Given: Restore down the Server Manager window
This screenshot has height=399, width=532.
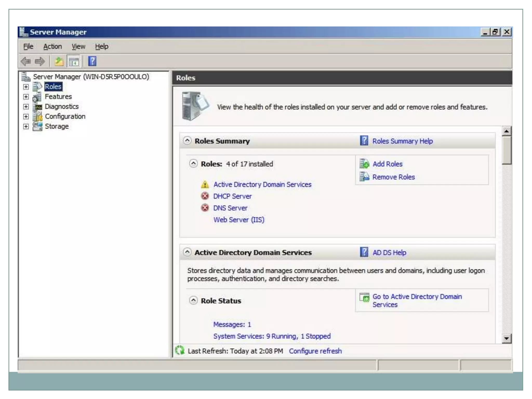Looking at the screenshot, I should 495,32.
